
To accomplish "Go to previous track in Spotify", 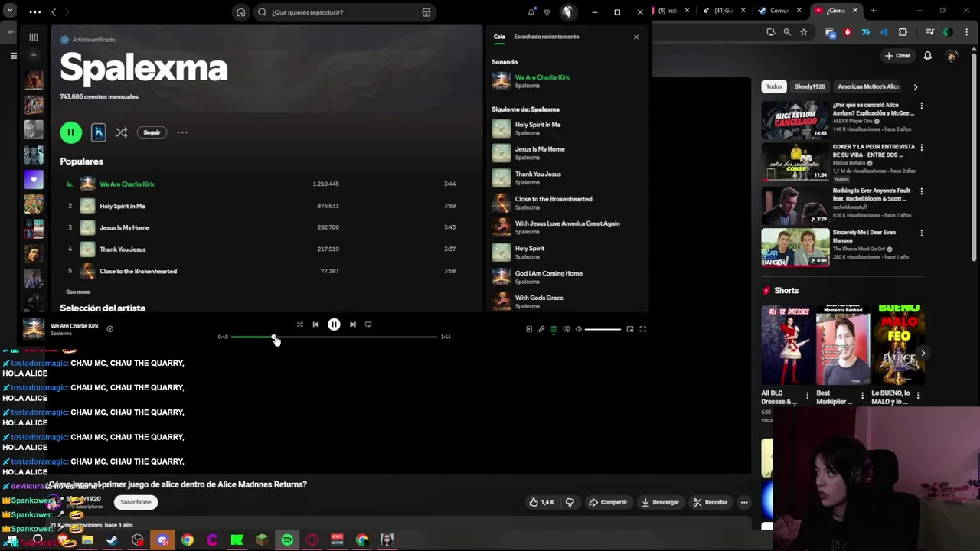I will point(315,324).
